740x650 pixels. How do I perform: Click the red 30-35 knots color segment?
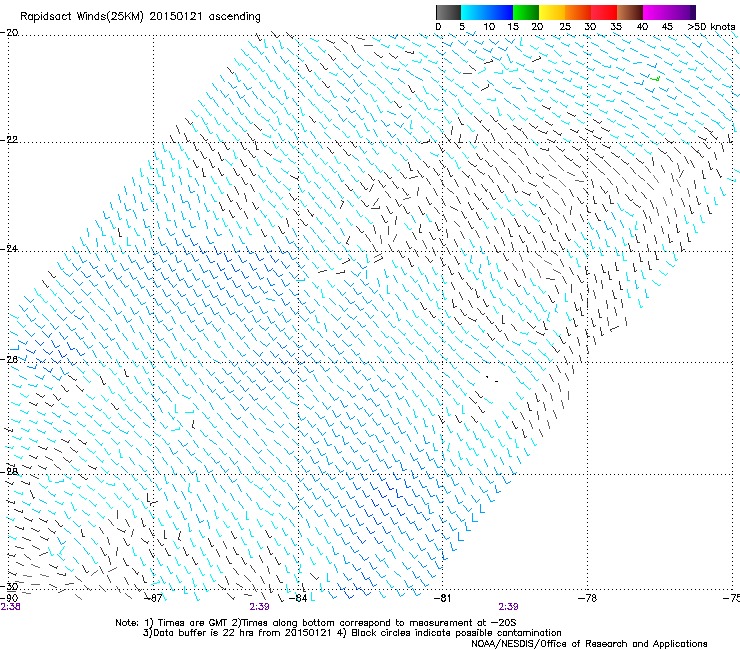click(x=604, y=12)
